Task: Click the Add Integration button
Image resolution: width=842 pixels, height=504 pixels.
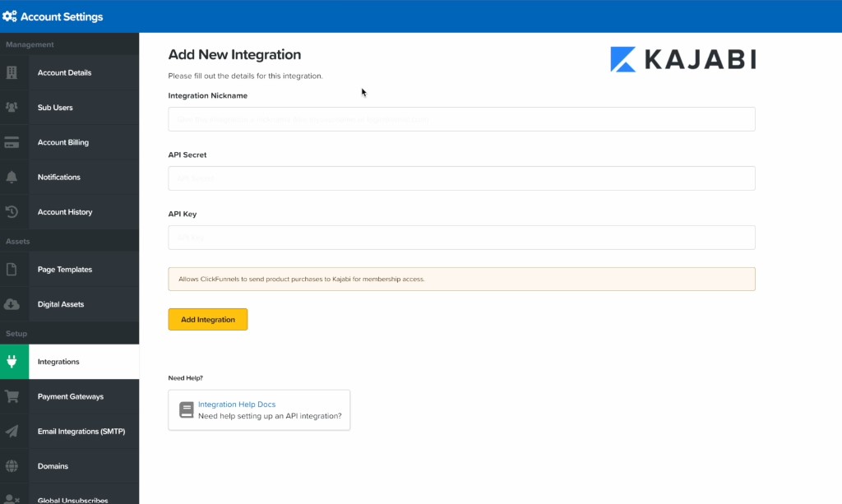Action: coord(208,319)
